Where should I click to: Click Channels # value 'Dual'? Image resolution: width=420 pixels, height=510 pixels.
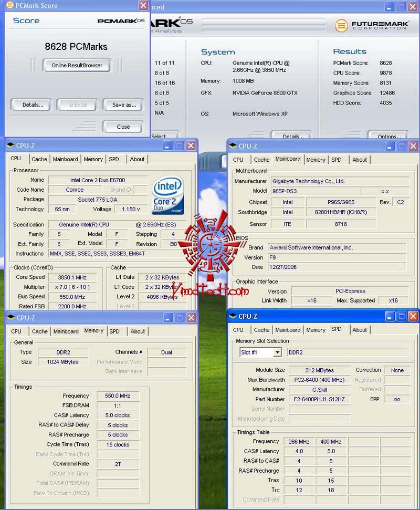pyautogui.click(x=167, y=352)
